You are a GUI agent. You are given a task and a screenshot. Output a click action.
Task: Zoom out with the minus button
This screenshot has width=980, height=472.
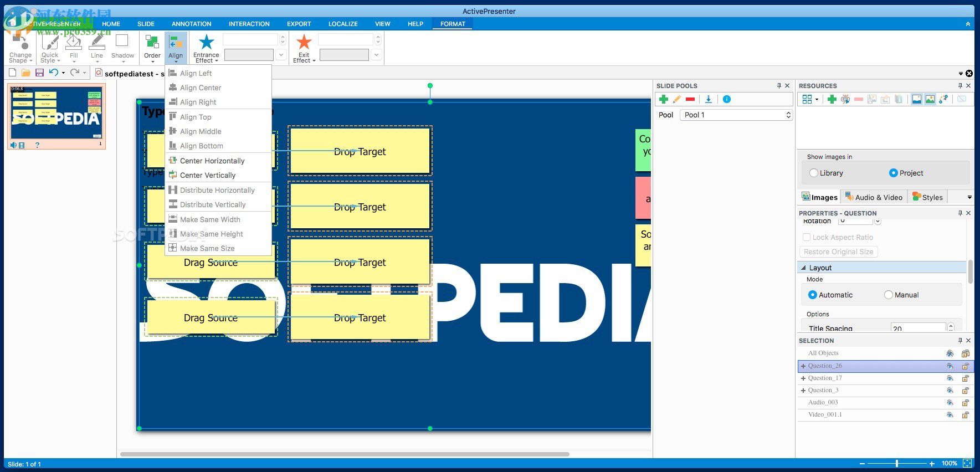[862, 463]
